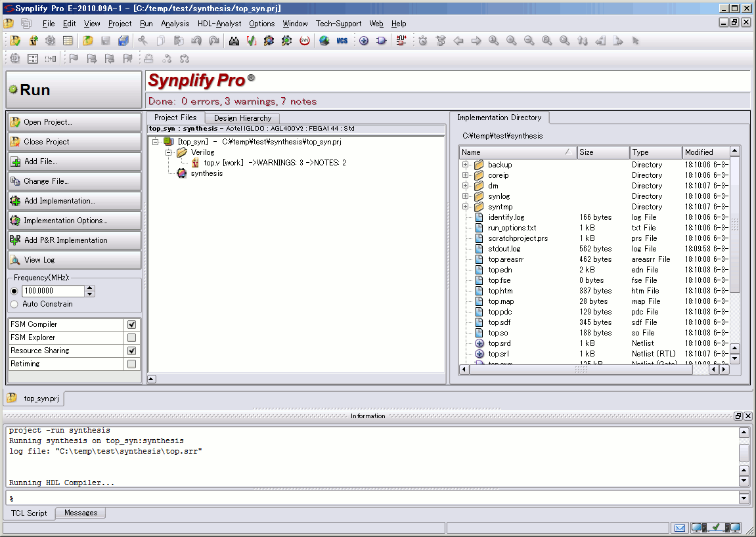Click the Implementation Directory vertical scrollbar thumb

tap(735, 224)
